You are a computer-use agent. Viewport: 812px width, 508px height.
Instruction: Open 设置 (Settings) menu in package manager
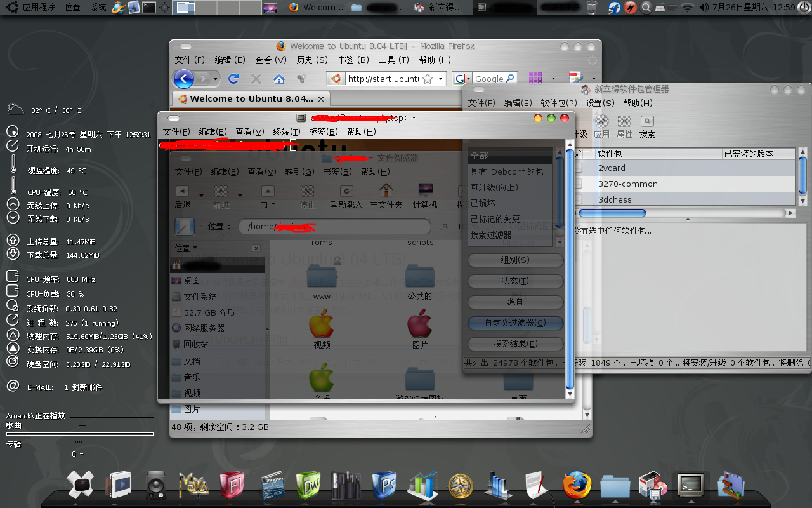pyautogui.click(x=600, y=103)
